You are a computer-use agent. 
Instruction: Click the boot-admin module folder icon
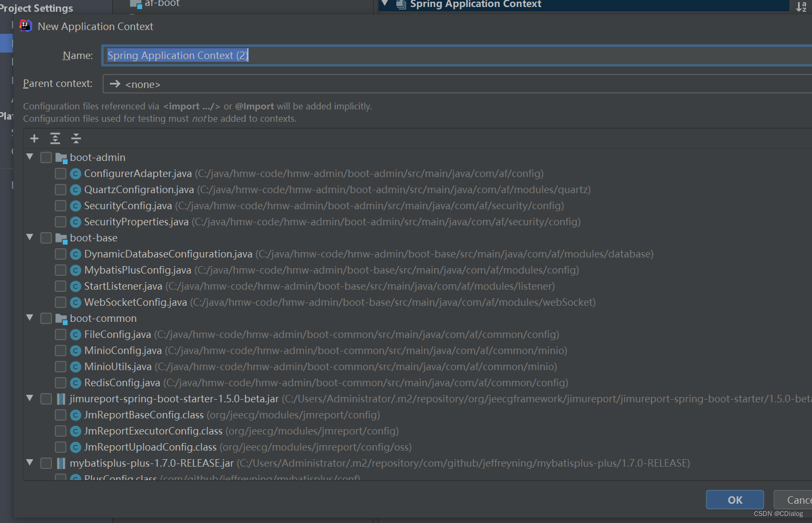point(61,158)
